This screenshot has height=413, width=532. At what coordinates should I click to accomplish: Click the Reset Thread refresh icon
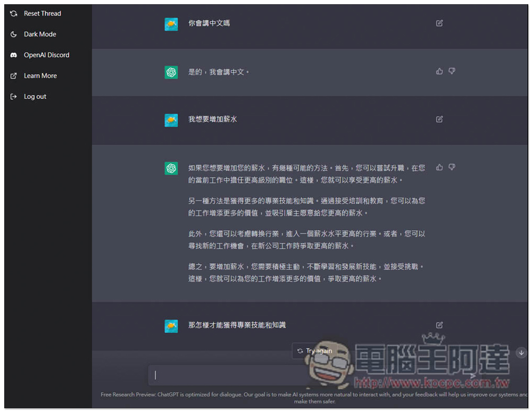[x=14, y=14]
